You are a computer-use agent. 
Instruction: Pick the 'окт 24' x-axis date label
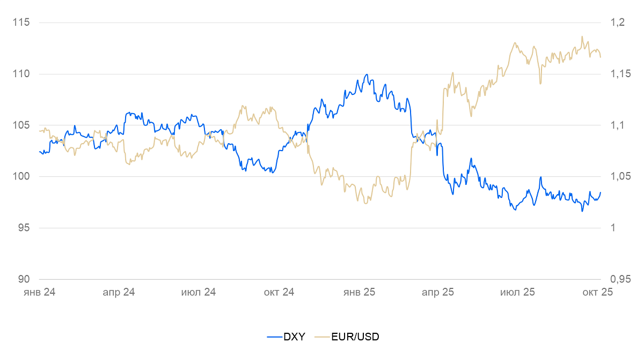point(279,292)
